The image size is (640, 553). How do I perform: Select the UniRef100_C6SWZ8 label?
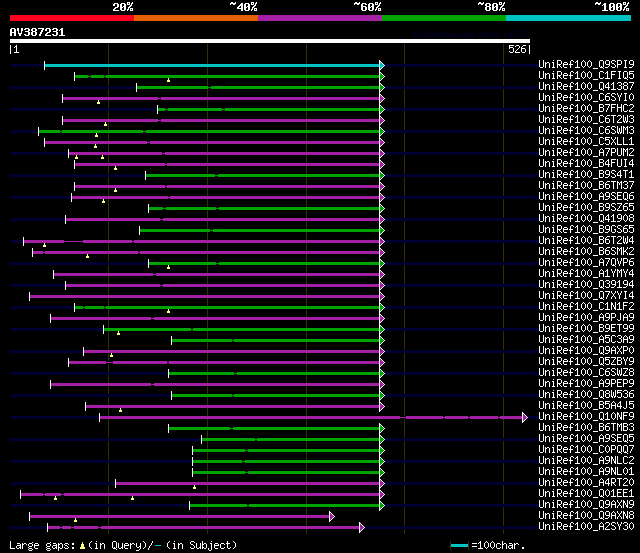click(586, 373)
